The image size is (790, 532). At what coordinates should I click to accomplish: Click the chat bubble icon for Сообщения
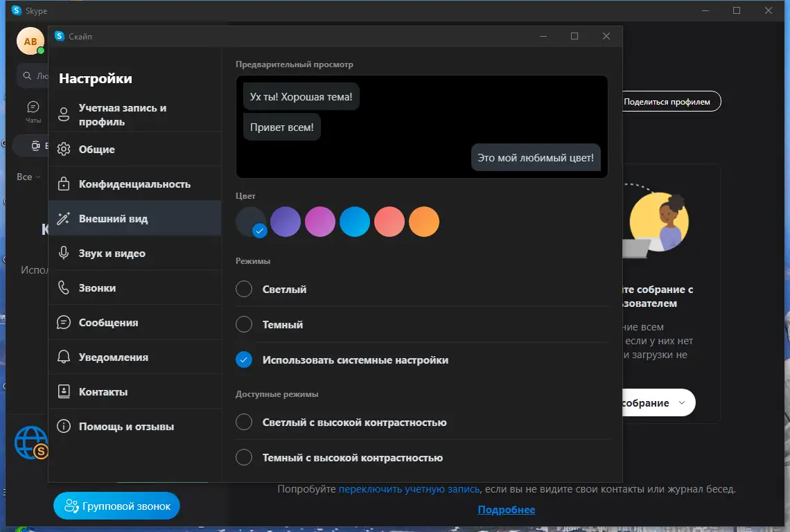[x=64, y=322]
